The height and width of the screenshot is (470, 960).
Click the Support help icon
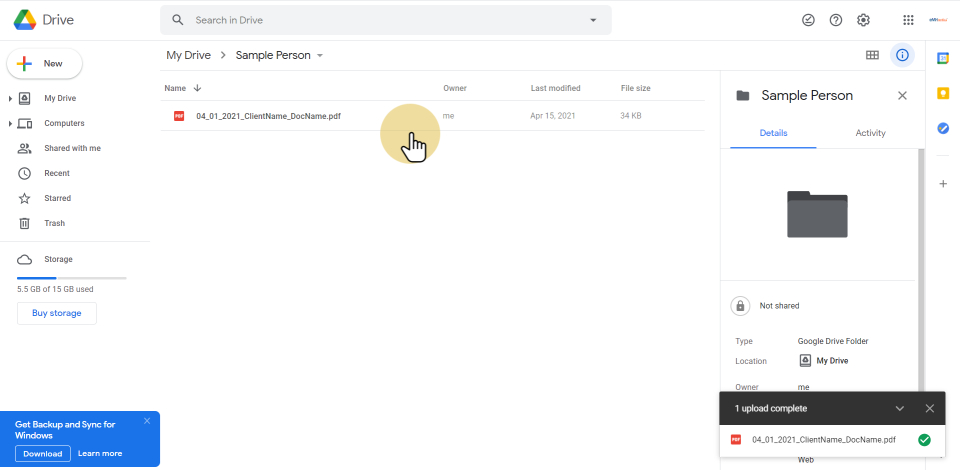tap(836, 20)
